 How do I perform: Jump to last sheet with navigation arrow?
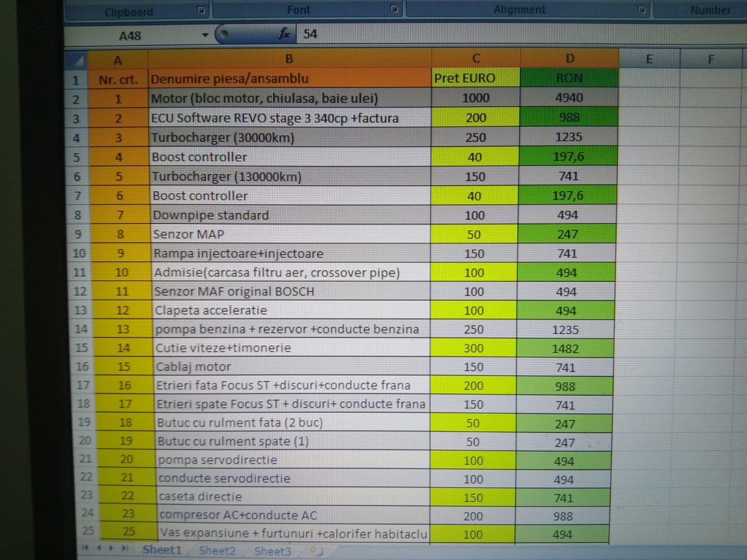point(126,549)
